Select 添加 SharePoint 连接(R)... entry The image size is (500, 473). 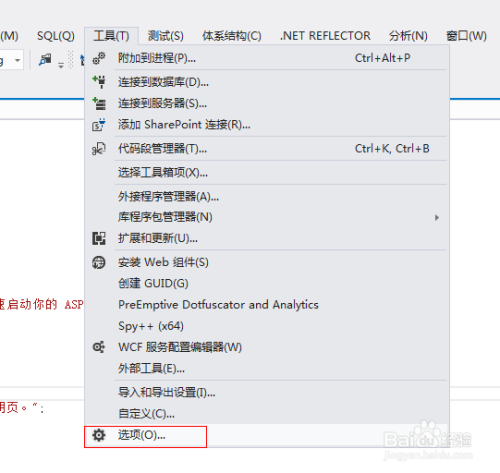[x=267, y=125]
